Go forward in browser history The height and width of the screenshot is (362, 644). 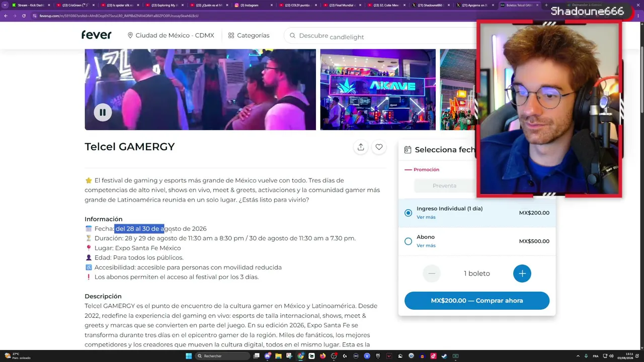coord(15,16)
